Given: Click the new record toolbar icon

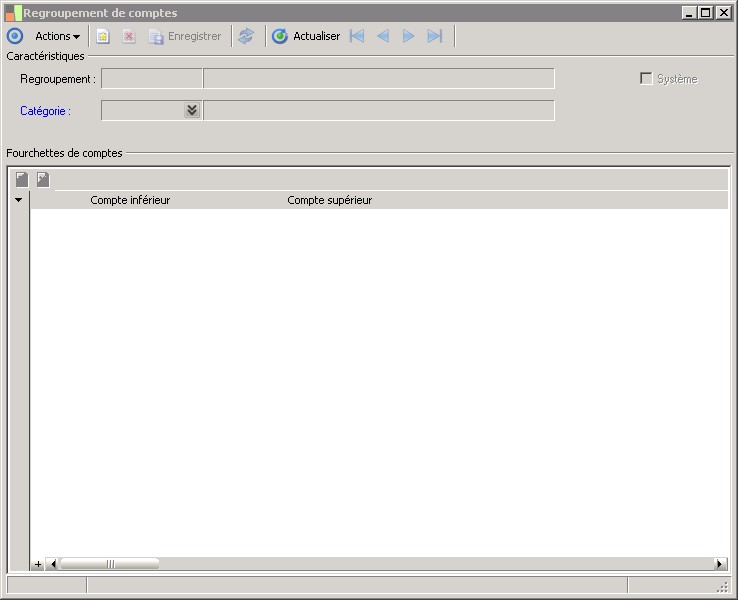Looking at the screenshot, I should (x=103, y=36).
